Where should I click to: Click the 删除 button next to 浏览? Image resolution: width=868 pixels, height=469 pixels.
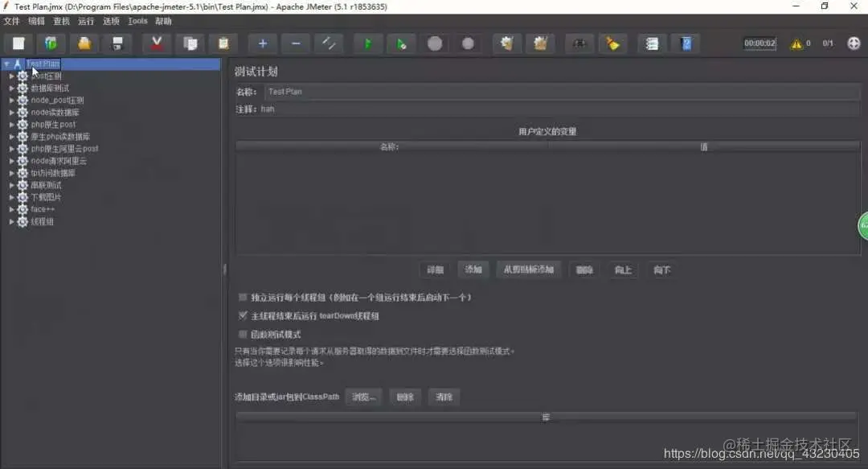[x=405, y=397]
